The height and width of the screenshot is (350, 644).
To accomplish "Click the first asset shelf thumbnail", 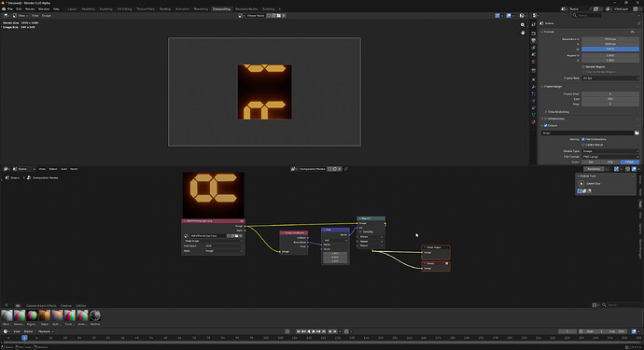I will click(x=7, y=315).
